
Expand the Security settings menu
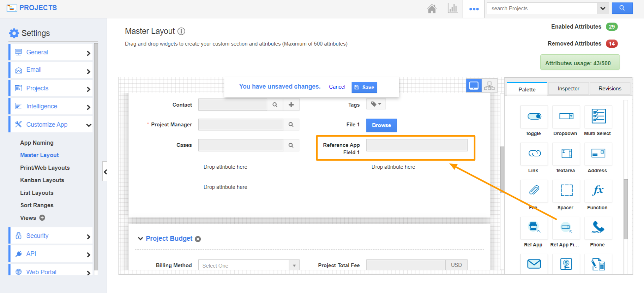tap(51, 236)
